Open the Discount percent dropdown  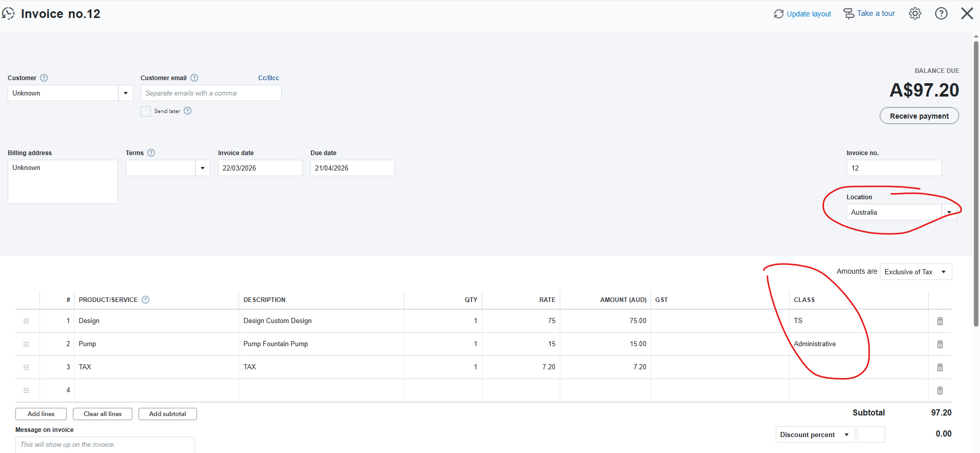(815, 435)
